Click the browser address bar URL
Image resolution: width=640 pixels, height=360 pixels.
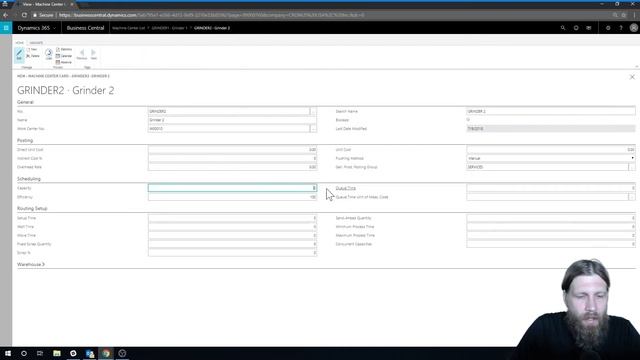pyautogui.click(x=211, y=15)
